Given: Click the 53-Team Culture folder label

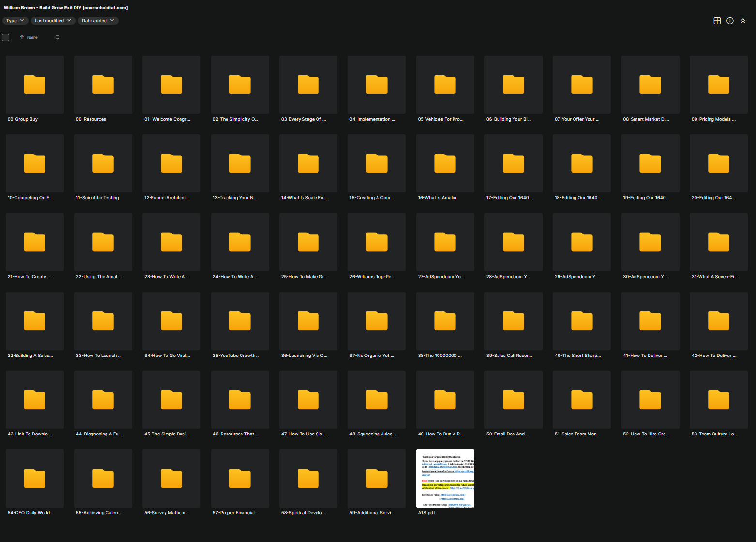Looking at the screenshot, I should pos(714,434).
